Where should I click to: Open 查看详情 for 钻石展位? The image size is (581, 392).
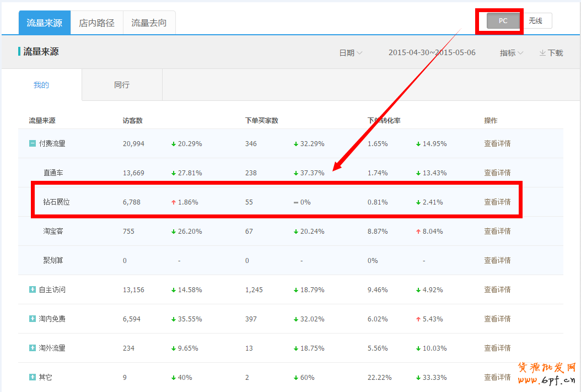coord(497,202)
